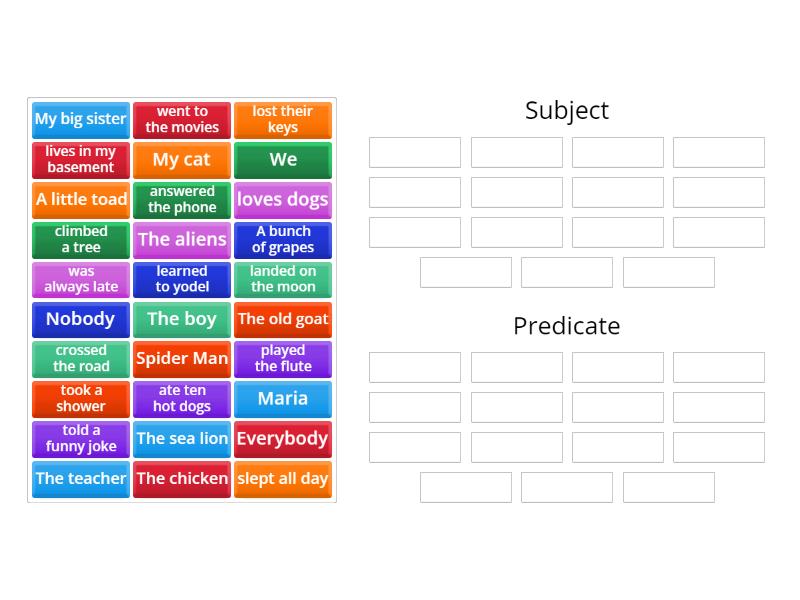
Task: Pick the "ate ten hot dogs" tile
Action: (x=182, y=399)
